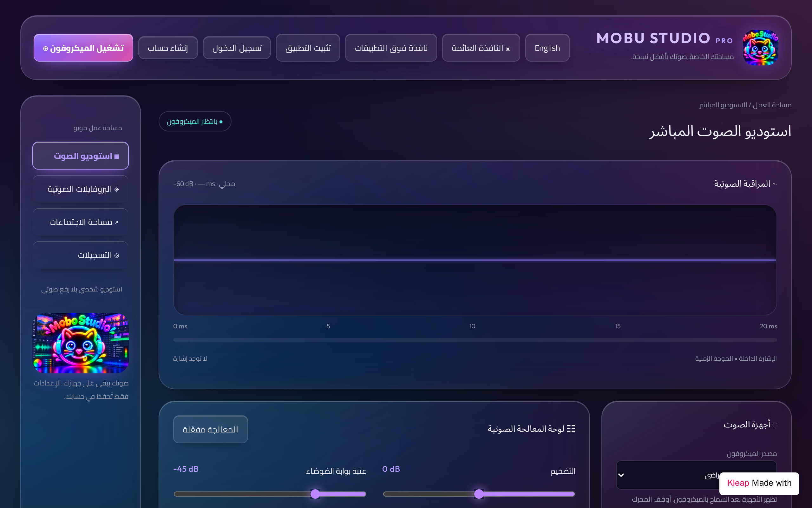Click the -45 dB threshold value
Screen dimensions: 812x508
pyautogui.click(x=186, y=469)
